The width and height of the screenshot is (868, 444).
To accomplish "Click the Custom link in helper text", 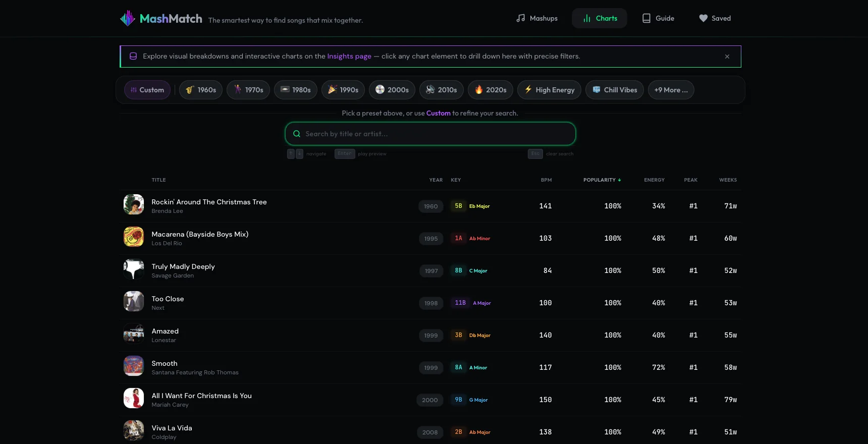I will point(439,114).
